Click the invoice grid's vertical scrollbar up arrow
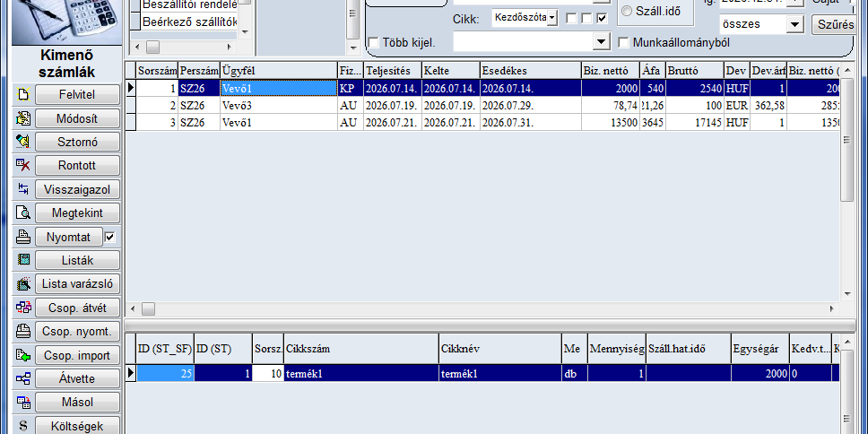The height and width of the screenshot is (434, 868). (x=846, y=69)
